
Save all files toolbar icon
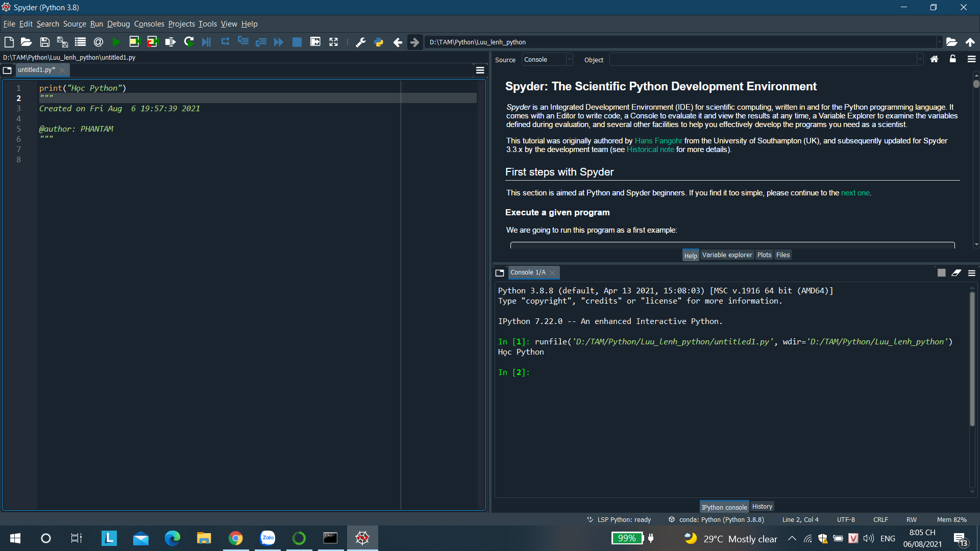pos(62,42)
